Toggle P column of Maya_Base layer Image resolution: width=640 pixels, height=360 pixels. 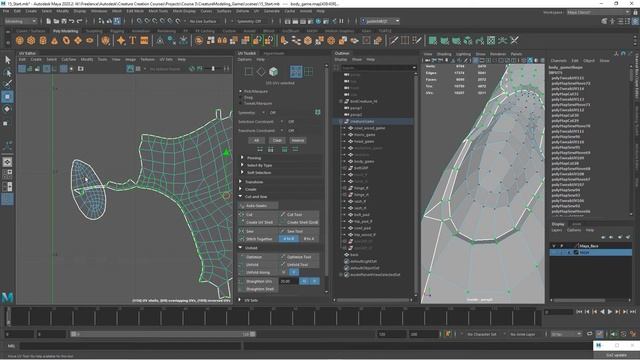562,246
